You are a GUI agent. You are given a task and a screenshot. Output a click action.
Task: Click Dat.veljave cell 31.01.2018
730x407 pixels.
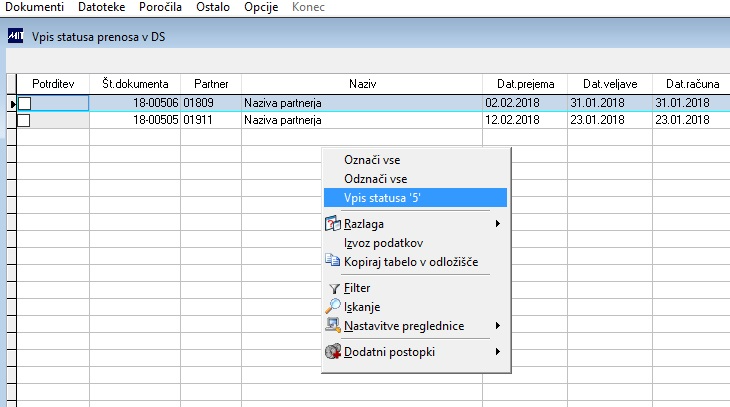pos(597,103)
